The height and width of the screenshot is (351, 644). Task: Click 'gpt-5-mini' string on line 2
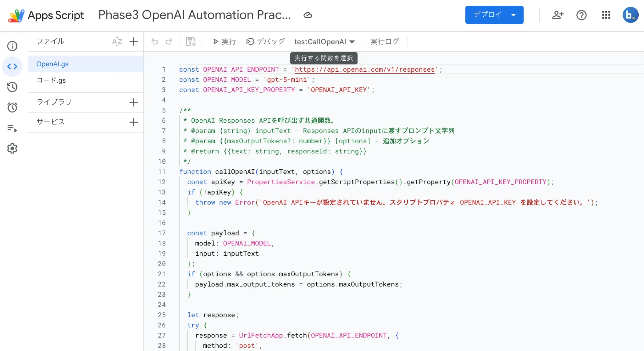point(287,80)
